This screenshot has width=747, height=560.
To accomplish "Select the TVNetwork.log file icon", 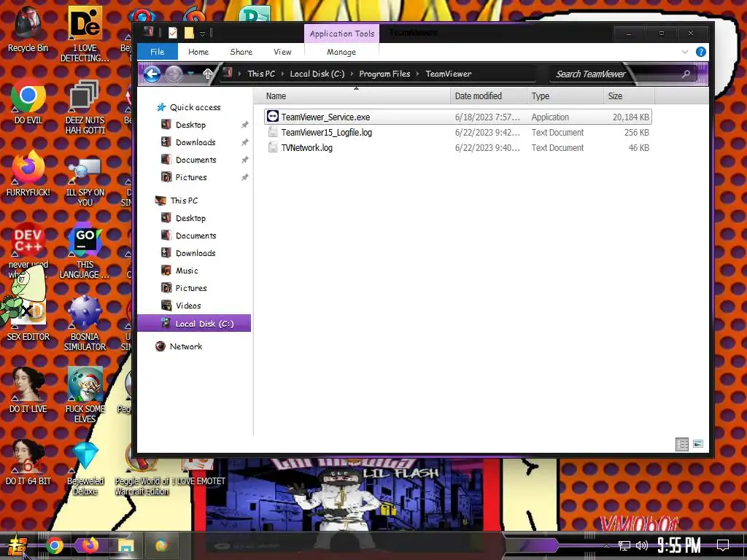I will [x=273, y=147].
